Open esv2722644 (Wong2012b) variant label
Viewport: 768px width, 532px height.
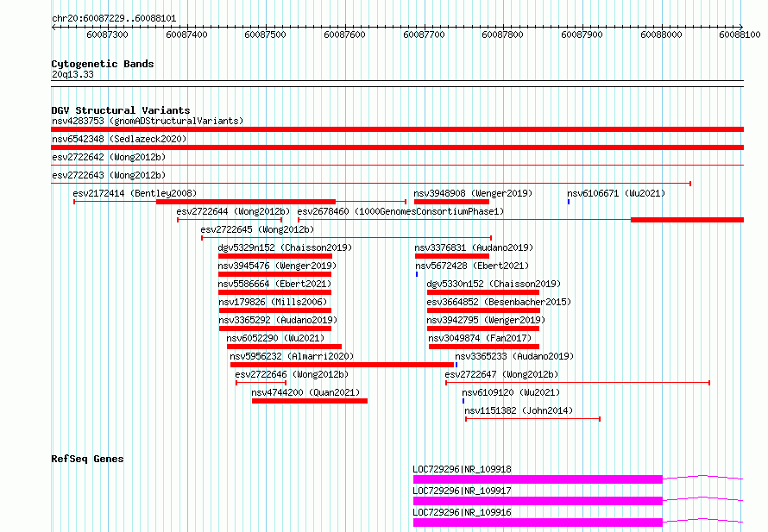pyautogui.click(x=233, y=211)
